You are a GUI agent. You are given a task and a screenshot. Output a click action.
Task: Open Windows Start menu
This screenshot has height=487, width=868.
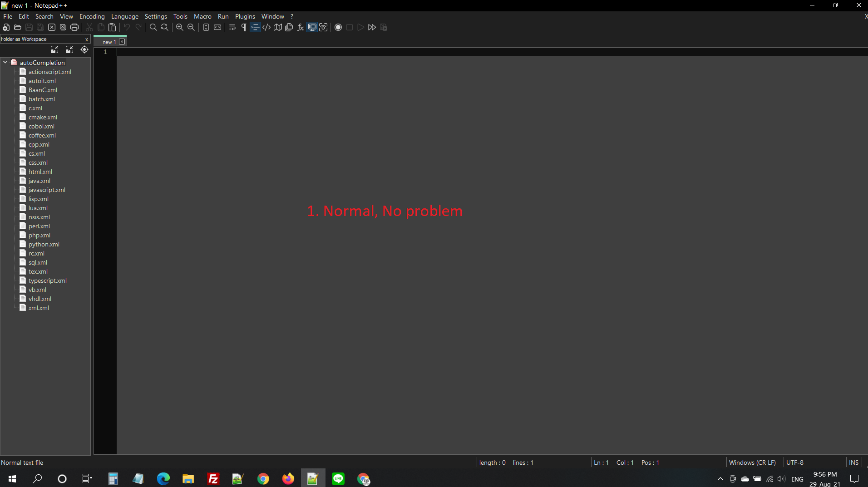click(x=12, y=478)
